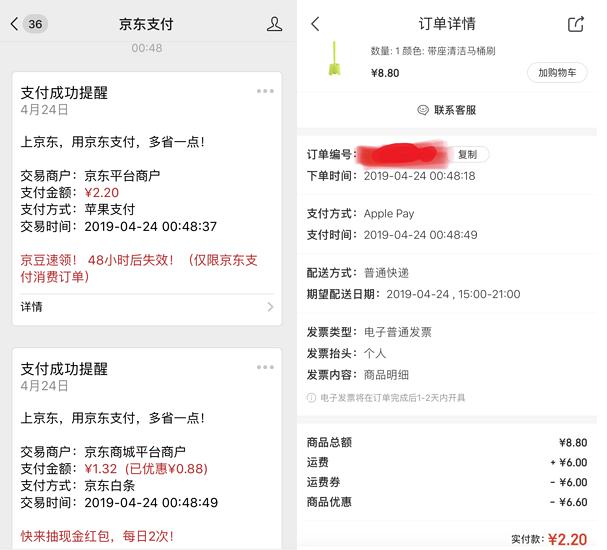Viewport: 607px width, 550px height.
Task: Select the 商品优惠 - ¥6.60 amount
Action: click(x=569, y=502)
